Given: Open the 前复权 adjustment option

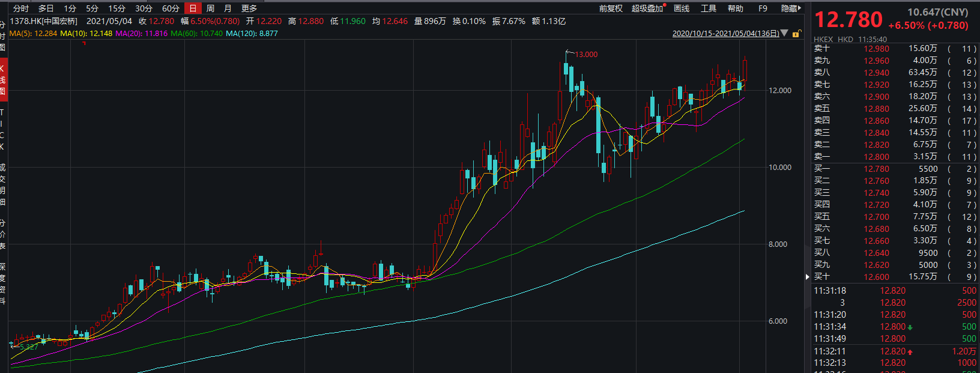Looking at the screenshot, I should pyautogui.click(x=611, y=8).
